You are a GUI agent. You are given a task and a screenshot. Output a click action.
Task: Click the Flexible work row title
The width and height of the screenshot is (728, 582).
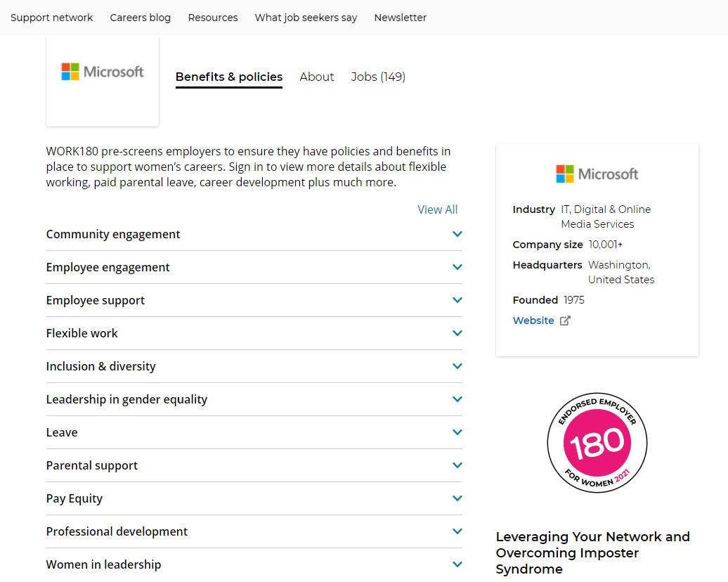[x=82, y=333]
